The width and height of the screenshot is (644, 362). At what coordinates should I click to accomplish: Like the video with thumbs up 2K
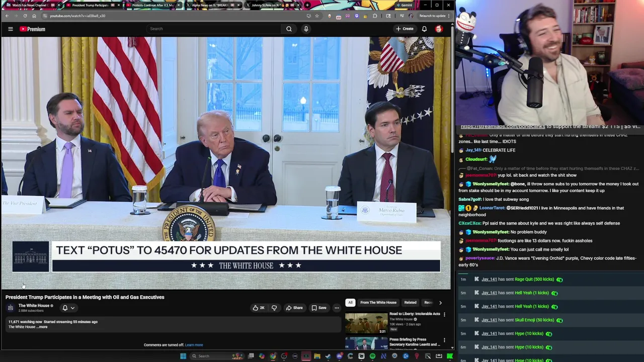pos(259,308)
